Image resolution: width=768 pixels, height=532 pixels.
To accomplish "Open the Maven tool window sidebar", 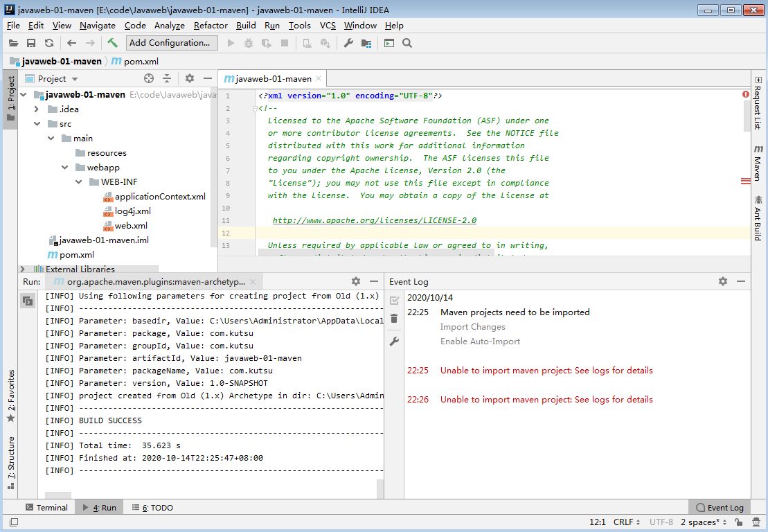I will 758,163.
